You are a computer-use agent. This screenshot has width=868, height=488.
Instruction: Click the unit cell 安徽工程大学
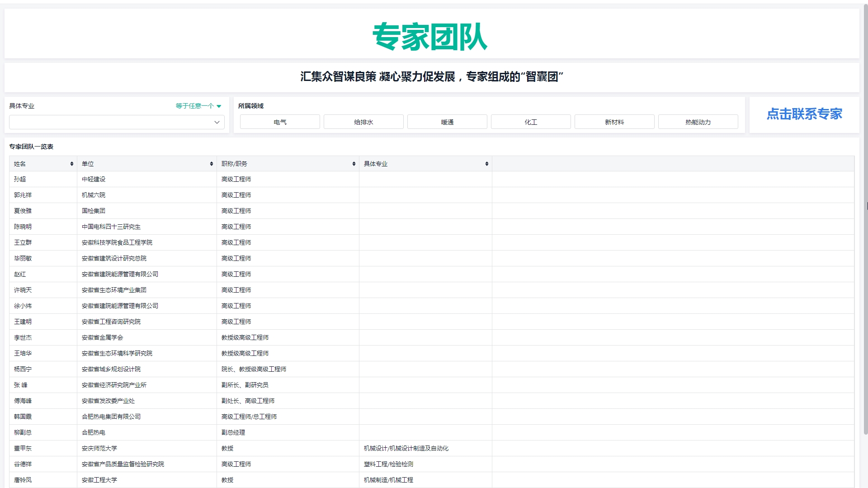(147, 480)
